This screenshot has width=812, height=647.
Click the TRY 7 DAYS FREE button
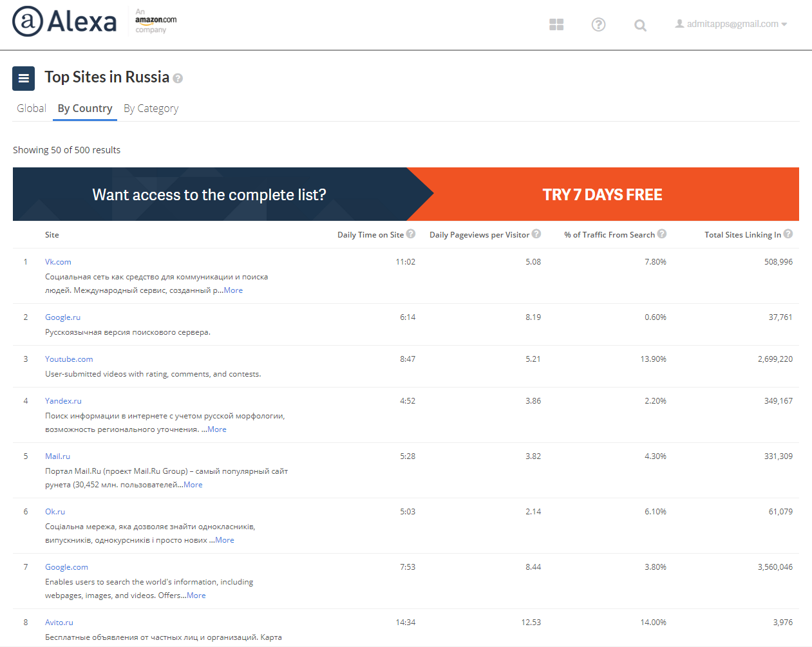coord(603,194)
